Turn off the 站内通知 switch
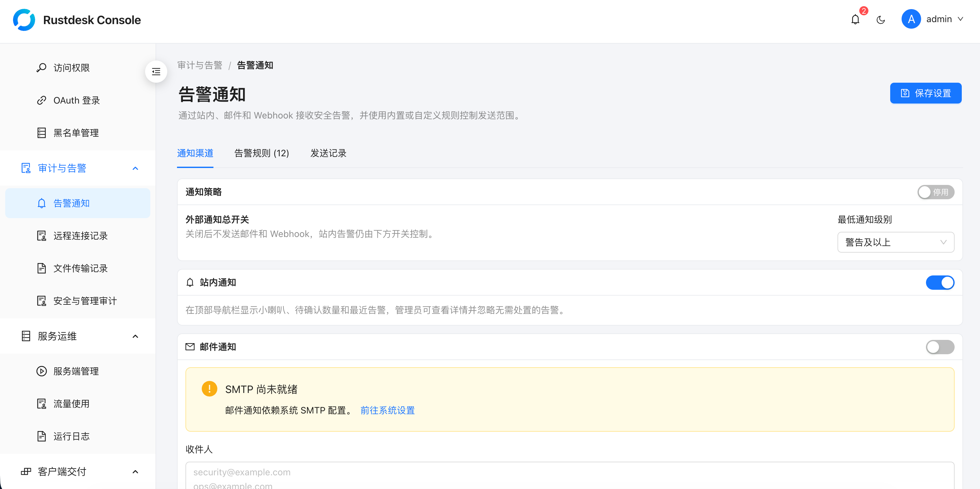 pos(940,282)
